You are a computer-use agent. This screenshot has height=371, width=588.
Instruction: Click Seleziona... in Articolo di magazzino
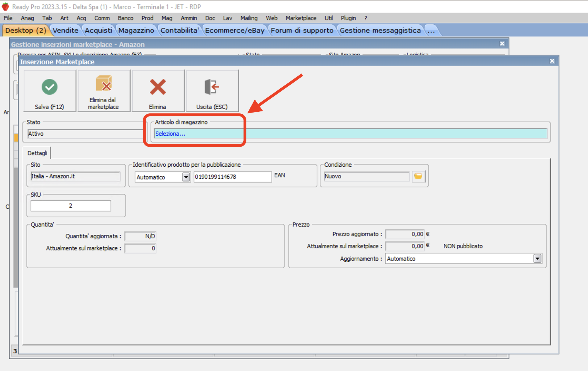point(170,134)
